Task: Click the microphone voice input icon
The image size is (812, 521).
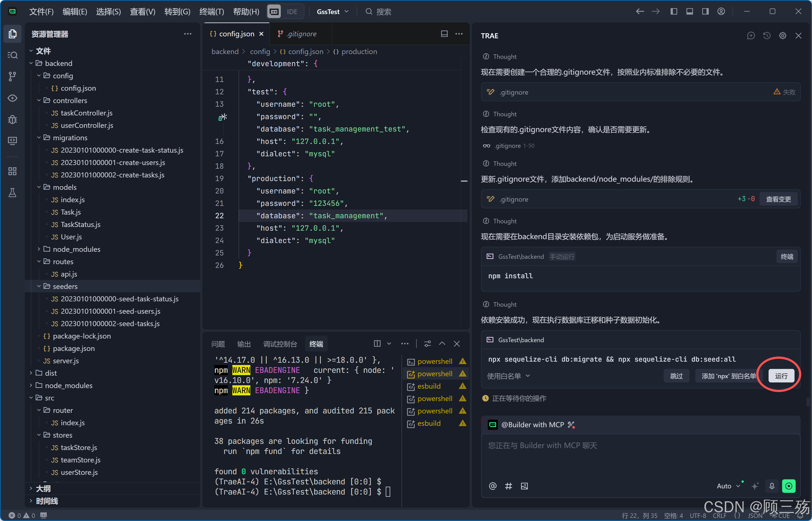Action: tap(772, 486)
